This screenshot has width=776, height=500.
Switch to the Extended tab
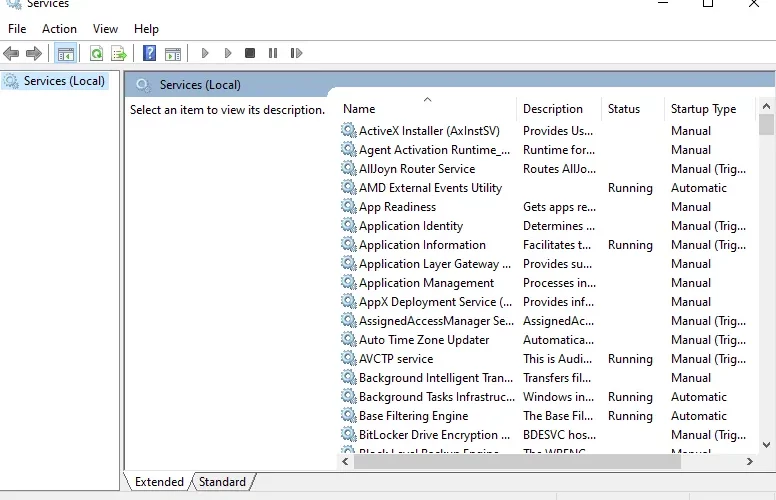coord(159,482)
